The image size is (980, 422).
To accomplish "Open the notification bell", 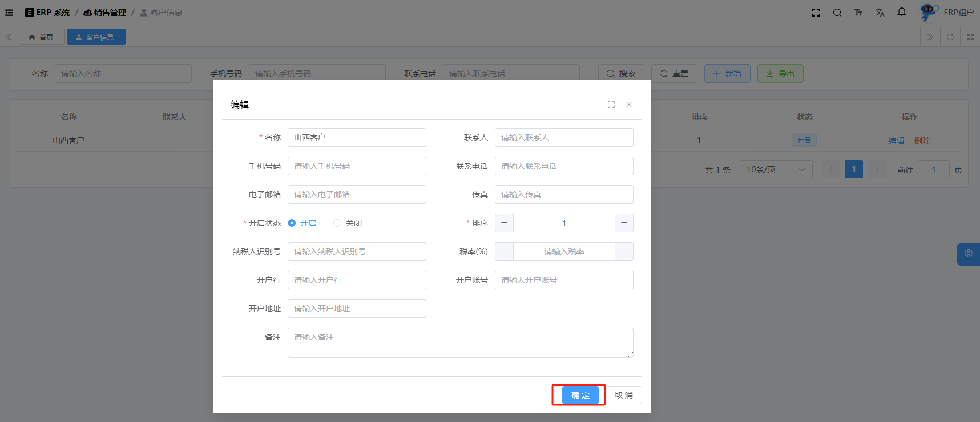I will (x=902, y=12).
